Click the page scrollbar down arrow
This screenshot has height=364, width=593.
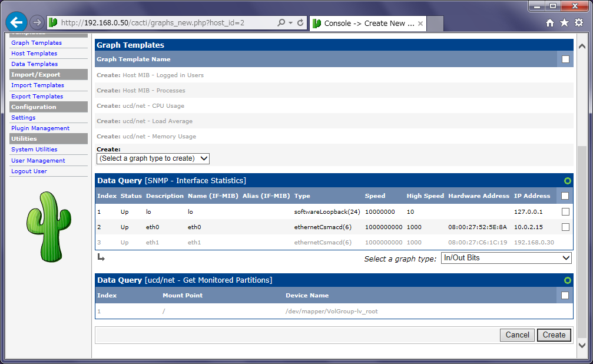click(582, 345)
